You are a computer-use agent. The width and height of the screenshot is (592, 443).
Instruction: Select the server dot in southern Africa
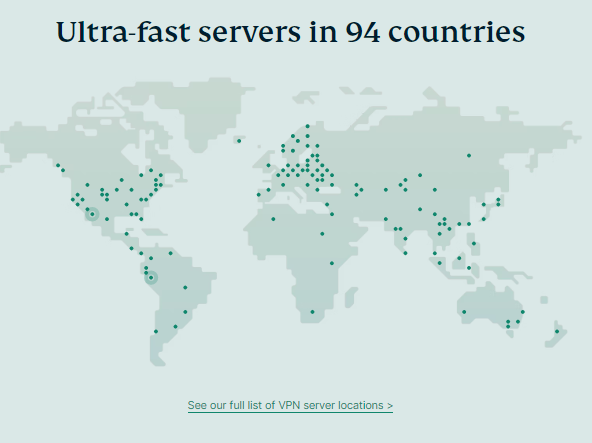(x=312, y=312)
